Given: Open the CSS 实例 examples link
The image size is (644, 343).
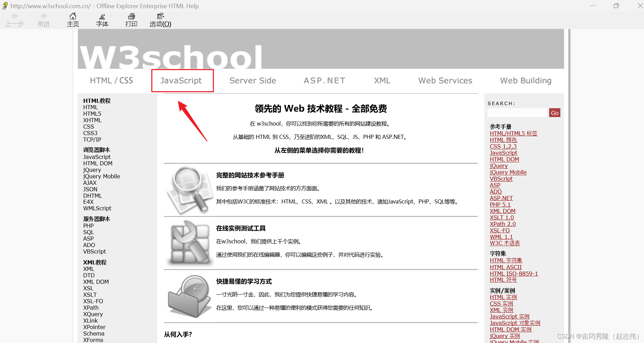Looking at the screenshot, I should coord(501,304).
